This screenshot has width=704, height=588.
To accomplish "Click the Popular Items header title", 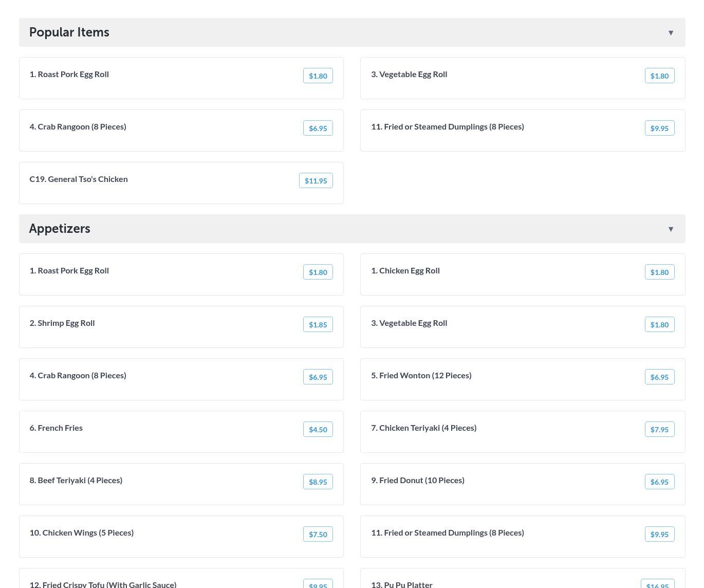I will click(x=69, y=32).
